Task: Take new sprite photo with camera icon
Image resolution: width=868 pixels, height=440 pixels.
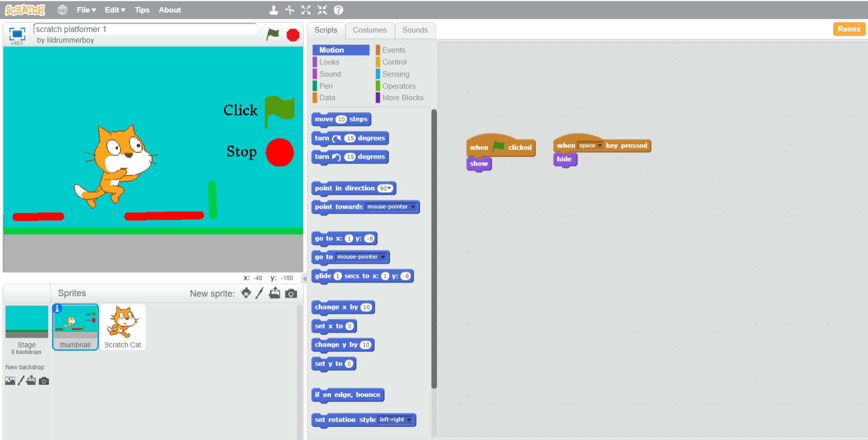Action: click(291, 293)
